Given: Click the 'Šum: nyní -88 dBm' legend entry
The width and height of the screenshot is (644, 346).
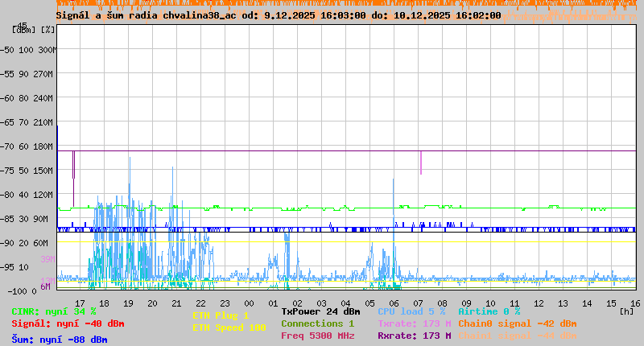Looking at the screenshot, I should coord(60,340).
